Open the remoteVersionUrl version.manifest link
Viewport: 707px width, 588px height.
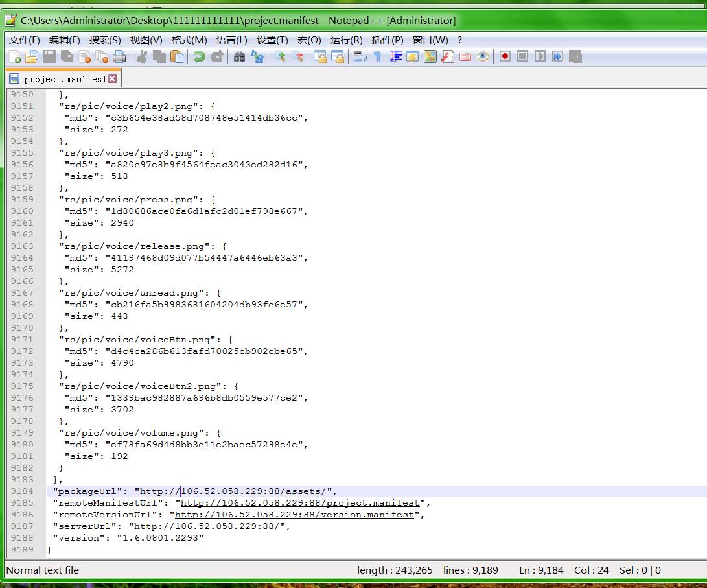294,515
